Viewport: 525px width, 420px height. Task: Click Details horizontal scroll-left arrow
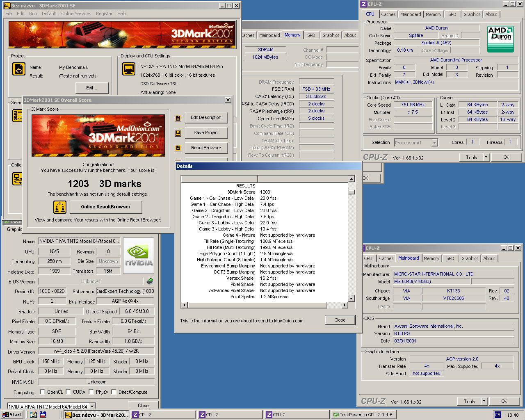pos(185,305)
